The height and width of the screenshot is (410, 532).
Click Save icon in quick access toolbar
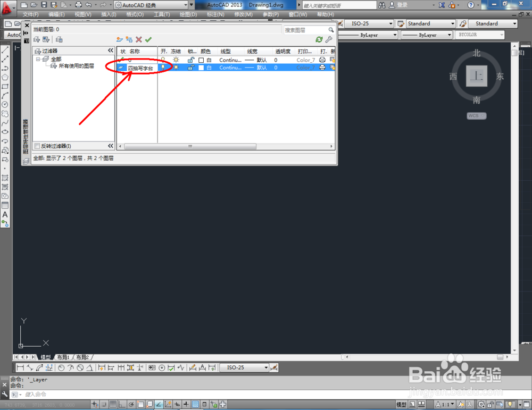point(44,5)
